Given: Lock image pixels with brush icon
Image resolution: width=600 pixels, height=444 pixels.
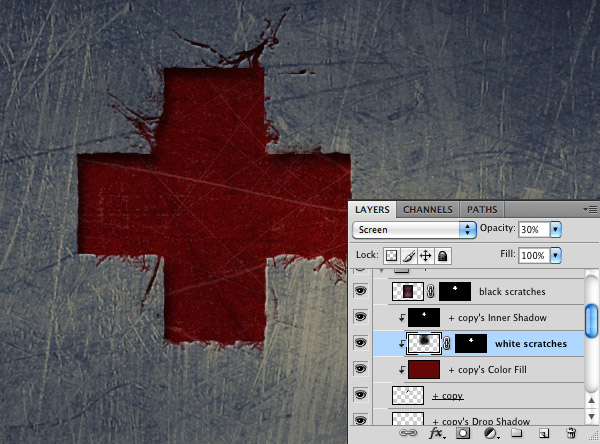Looking at the screenshot, I should click(409, 256).
